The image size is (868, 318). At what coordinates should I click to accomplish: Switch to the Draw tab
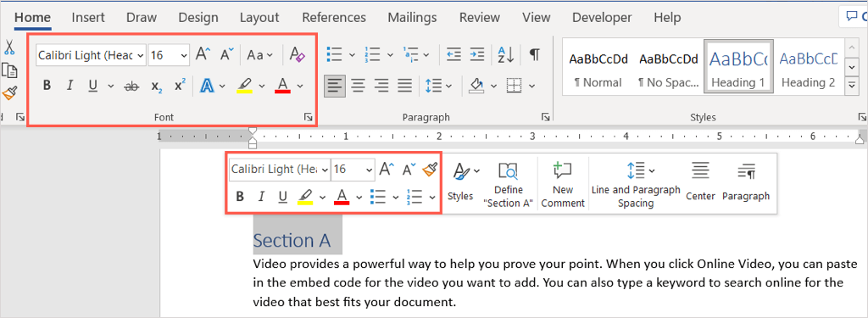point(142,17)
